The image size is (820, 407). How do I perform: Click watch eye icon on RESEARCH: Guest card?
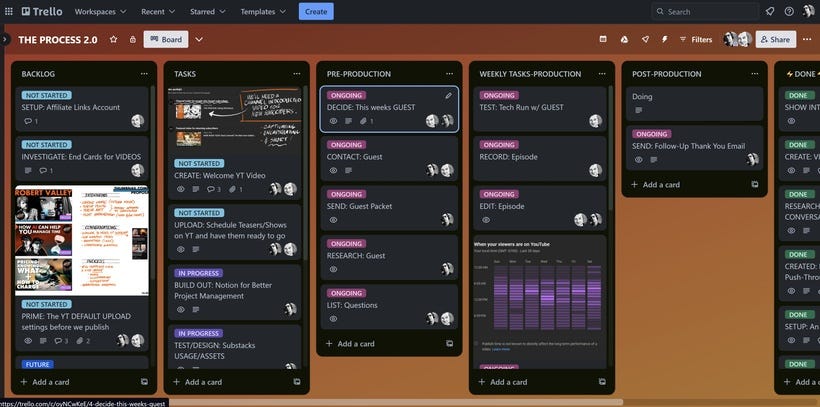[x=333, y=269]
